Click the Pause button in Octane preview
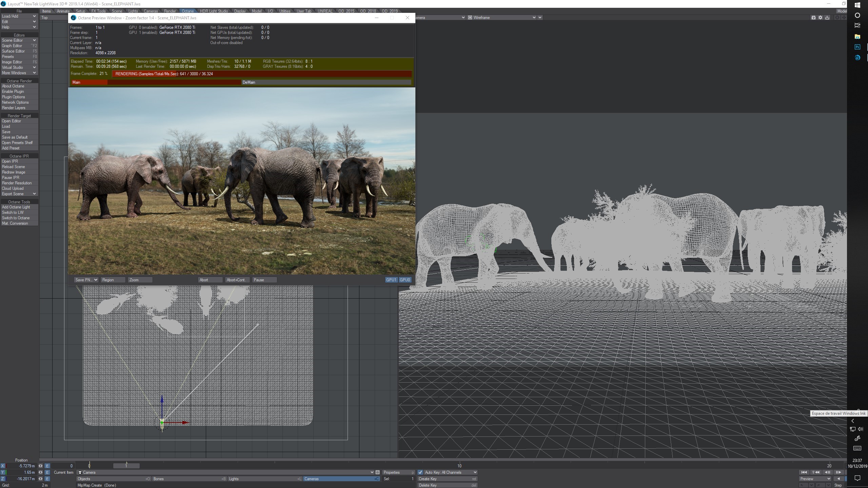868x488 pixels. [264, 280]
